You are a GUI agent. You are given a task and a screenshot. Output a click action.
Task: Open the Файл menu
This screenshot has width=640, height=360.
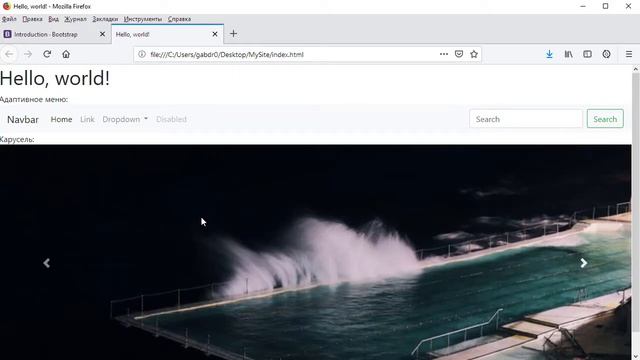[x=9, y=19]
